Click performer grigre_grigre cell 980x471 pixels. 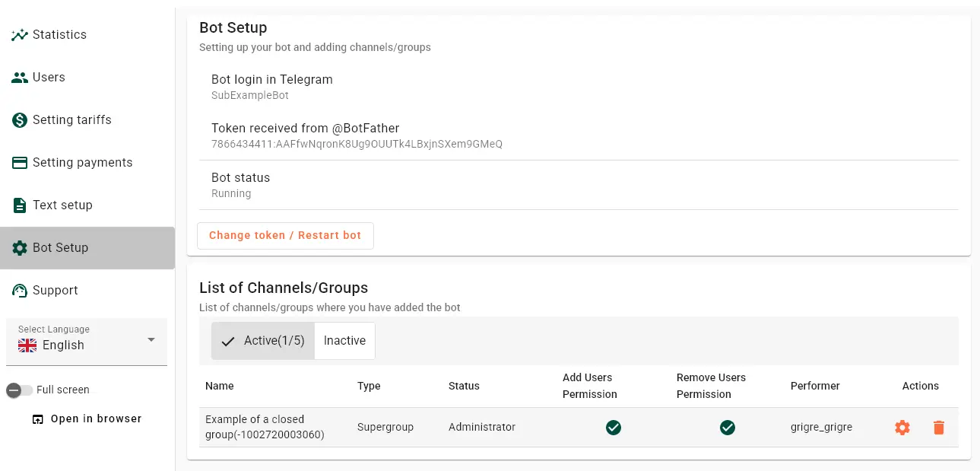(x=821, y=428)
